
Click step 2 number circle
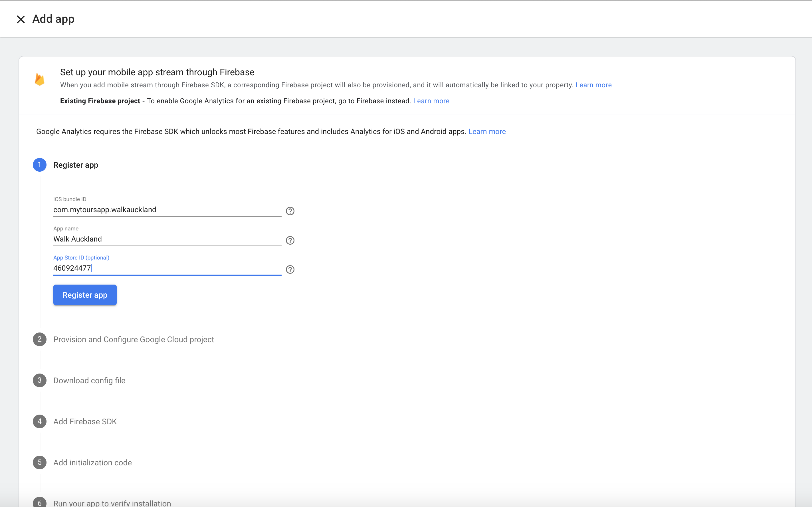tap(40, 339)
